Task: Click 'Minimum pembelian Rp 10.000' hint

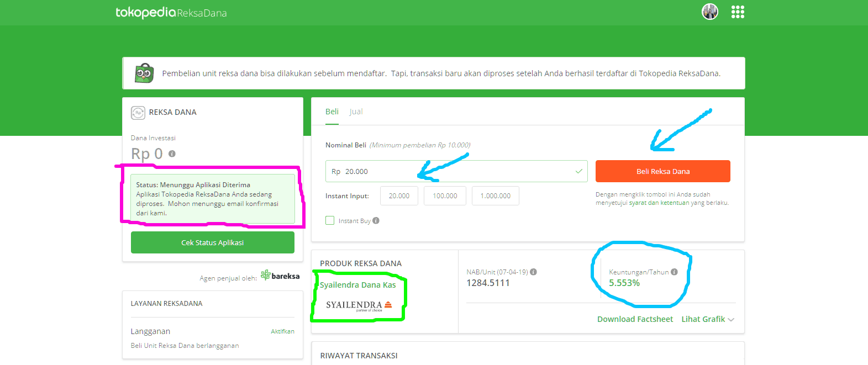Action: tap(420, 145)
